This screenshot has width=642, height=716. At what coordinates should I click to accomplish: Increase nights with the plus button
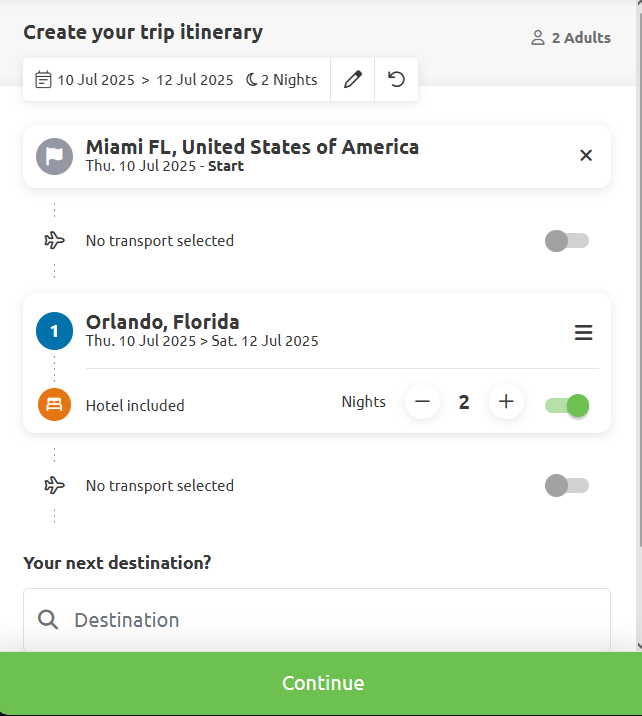tap(506, 402)
